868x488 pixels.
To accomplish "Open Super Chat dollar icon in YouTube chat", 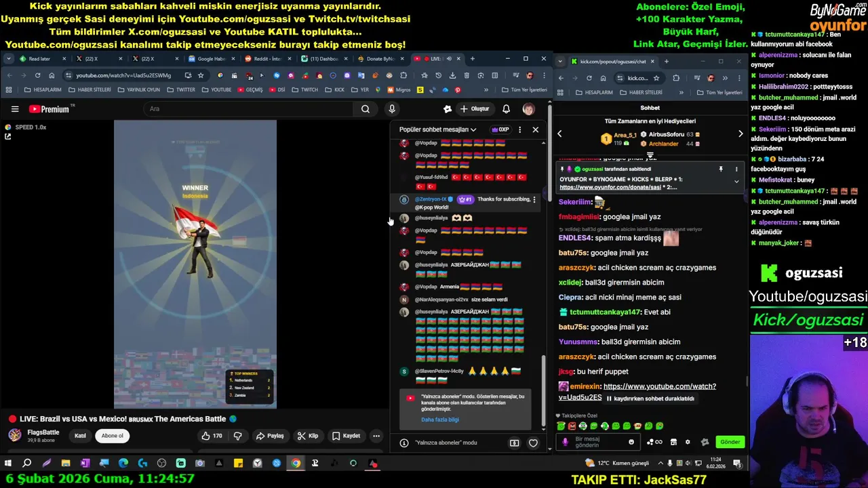I will (x=514, y=443).
